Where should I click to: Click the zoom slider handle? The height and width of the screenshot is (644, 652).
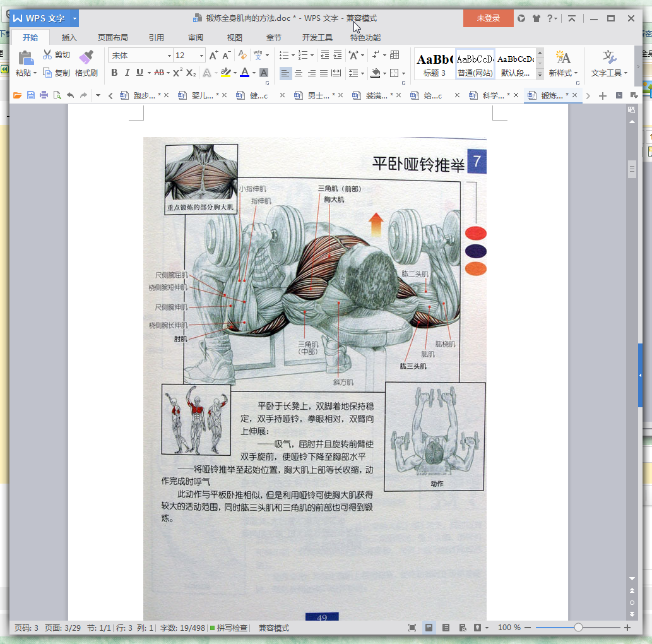[578, 628]
